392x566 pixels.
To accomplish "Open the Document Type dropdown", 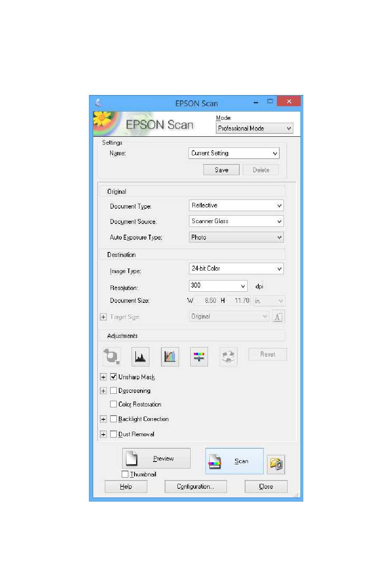I will point(236,205).
